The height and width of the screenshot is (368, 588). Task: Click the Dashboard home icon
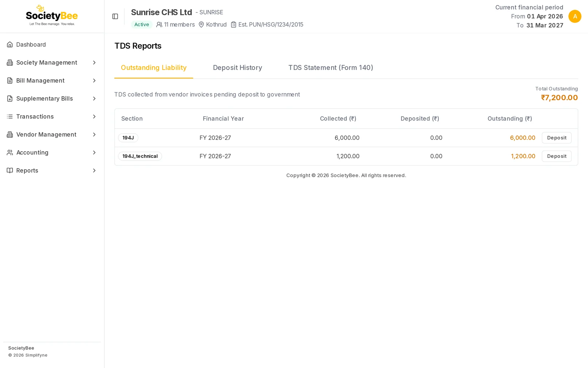[10, 45]
